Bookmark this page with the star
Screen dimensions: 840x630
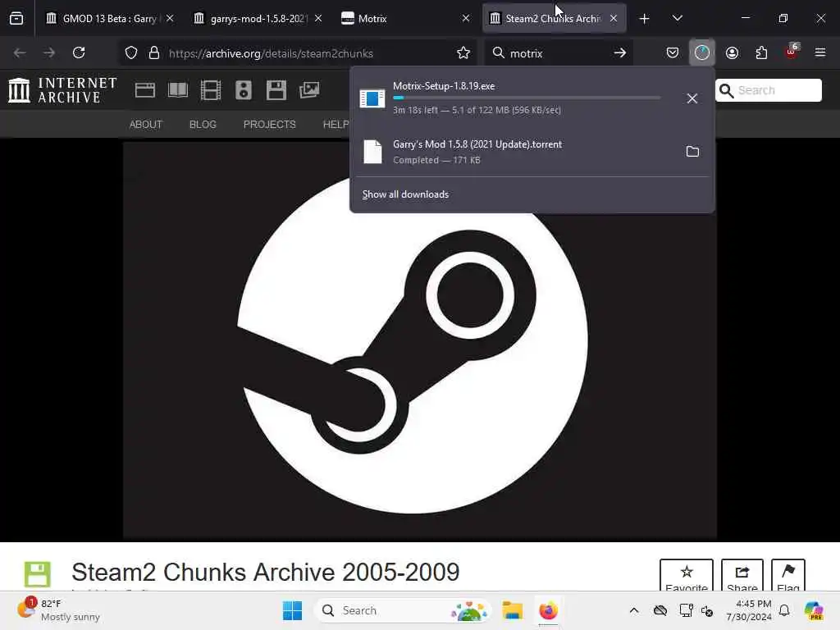click(463, 53)
